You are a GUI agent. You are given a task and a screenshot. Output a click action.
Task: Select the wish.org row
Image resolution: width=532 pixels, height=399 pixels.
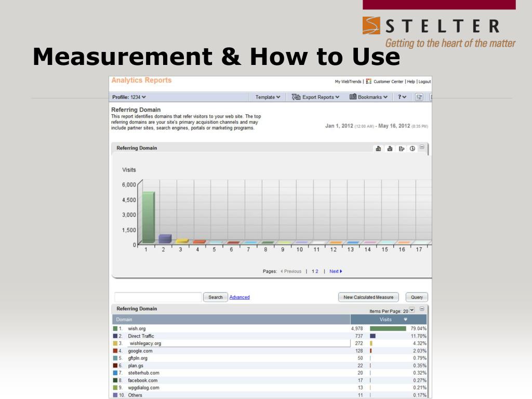(270, 329)
